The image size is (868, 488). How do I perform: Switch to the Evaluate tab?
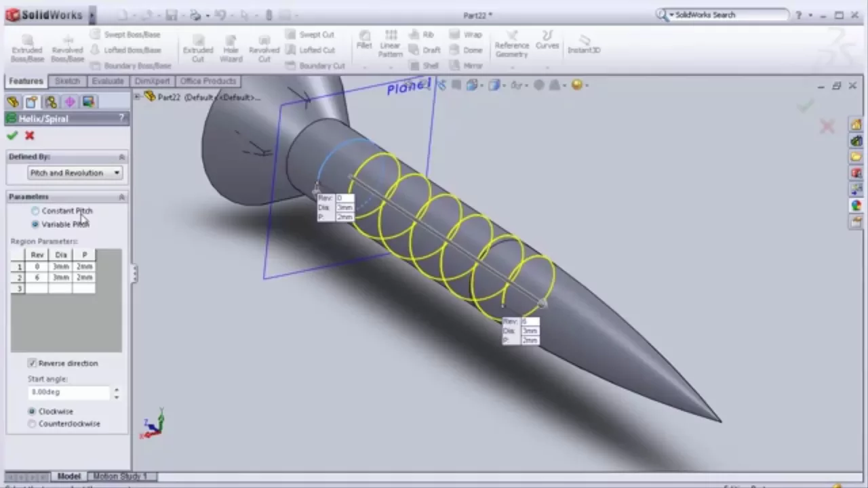pyautogui.click(x=107, y=81)
